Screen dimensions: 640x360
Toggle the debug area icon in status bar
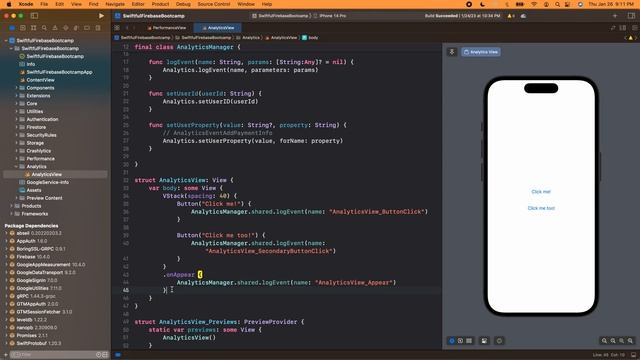pyautogui.click(x=633, y=355)
